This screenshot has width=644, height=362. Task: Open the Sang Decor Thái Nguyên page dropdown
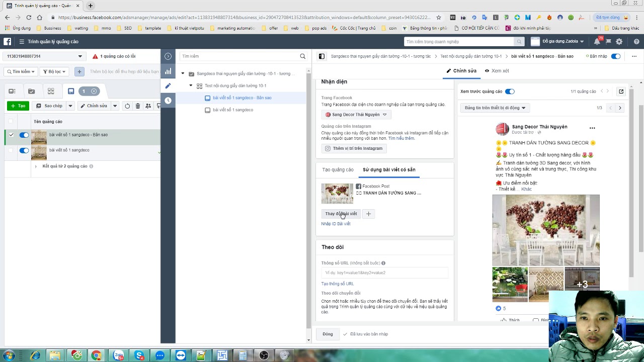pyautogui.click(x=356, y=115)
